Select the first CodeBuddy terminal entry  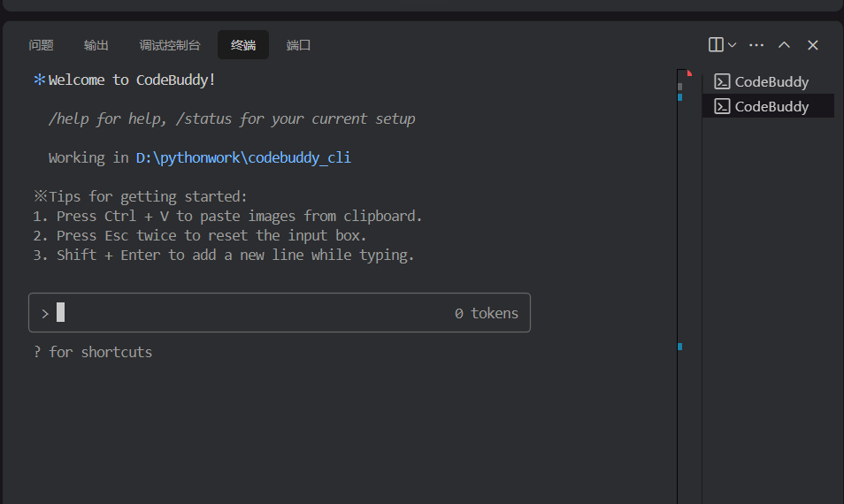pos(769,81)
